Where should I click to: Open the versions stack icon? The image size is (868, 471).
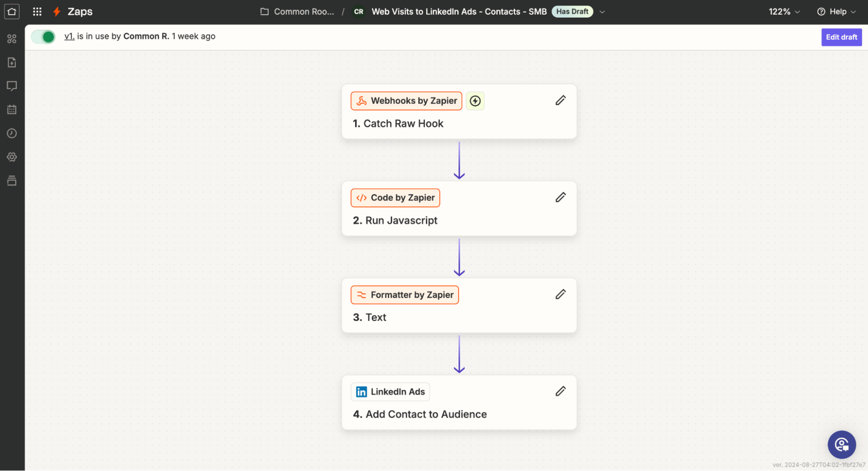(12, 181)
